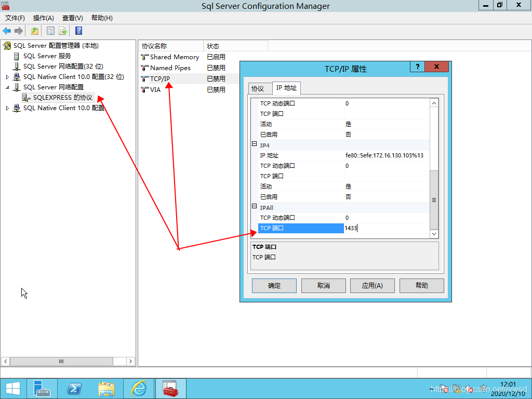This screenshot has width=532, height=399.
Task: Switch to the 协议 tab
Action: point(258,88)
